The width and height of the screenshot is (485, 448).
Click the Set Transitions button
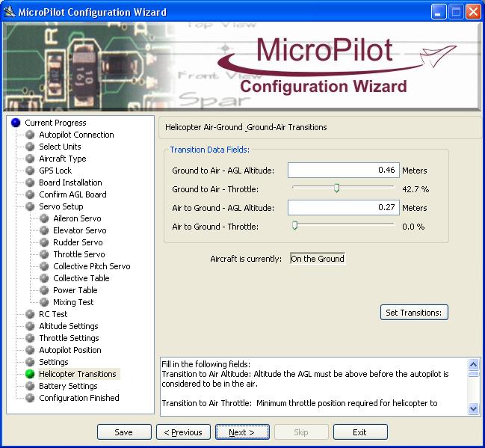point(414,313)
